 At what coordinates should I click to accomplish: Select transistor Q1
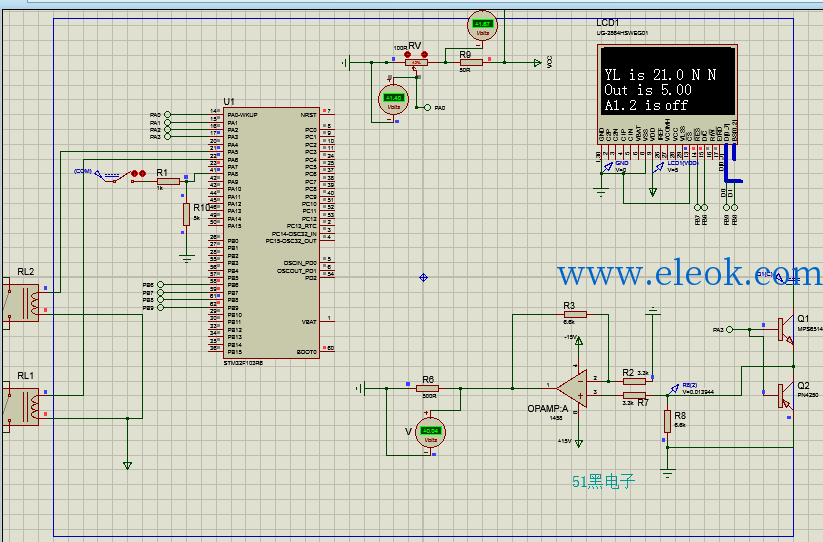[x=786, y=331]
